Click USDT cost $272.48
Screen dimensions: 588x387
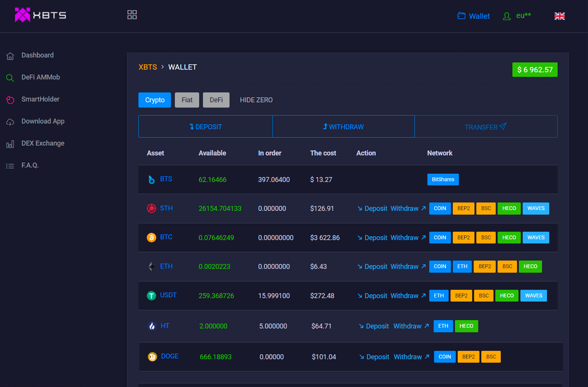coord(322,296)
